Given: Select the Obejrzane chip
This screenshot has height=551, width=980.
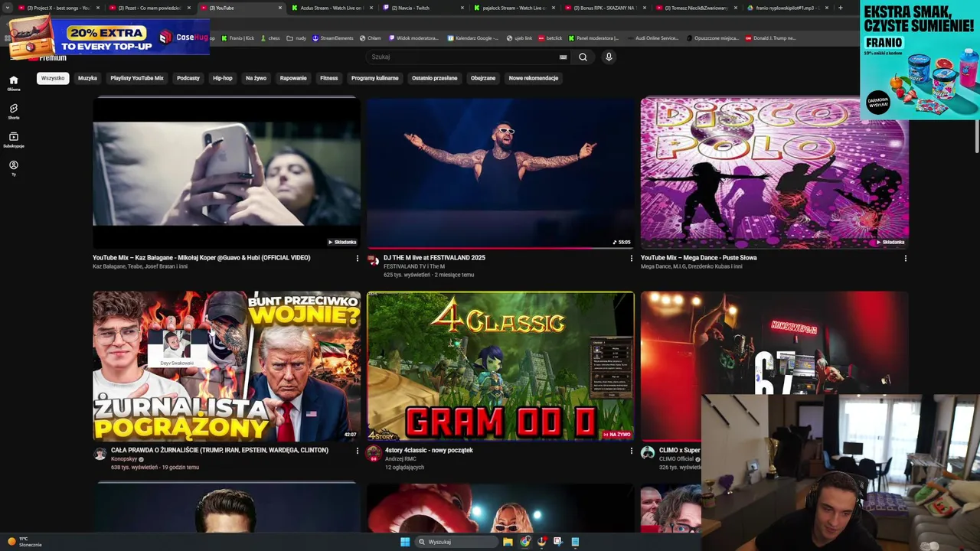Looking at the screenshot, I should [483, 78].
